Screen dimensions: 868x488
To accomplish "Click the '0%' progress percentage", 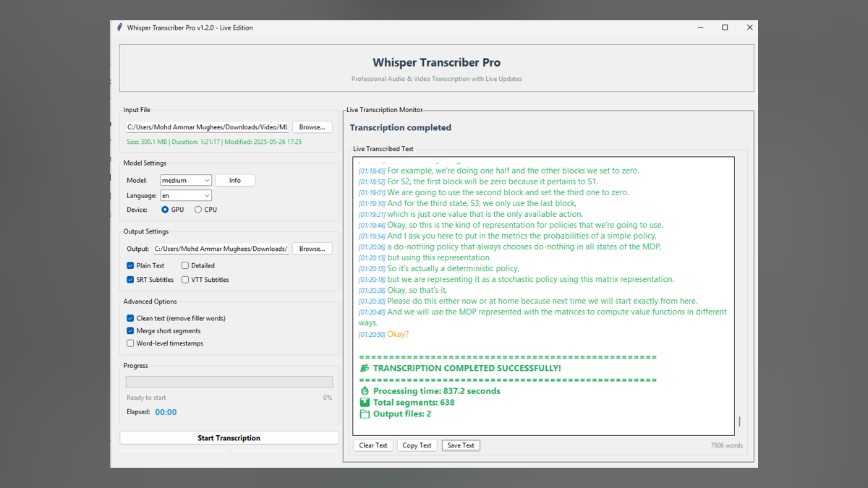I will pyautogui.click(x=328, y=398).
